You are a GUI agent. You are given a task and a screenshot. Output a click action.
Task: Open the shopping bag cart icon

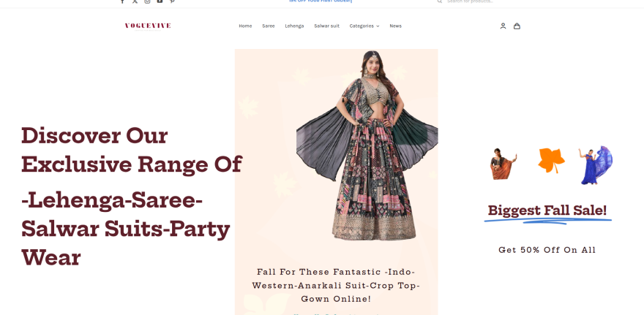[517, 26]
